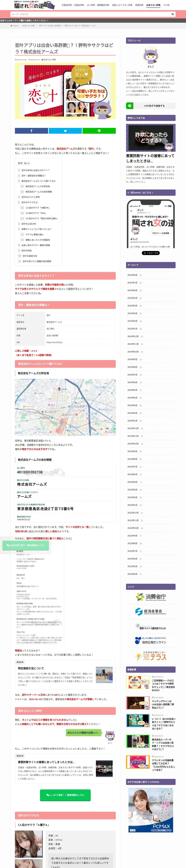
Task: Click LINE友だち追加する button
Action: 154,105
